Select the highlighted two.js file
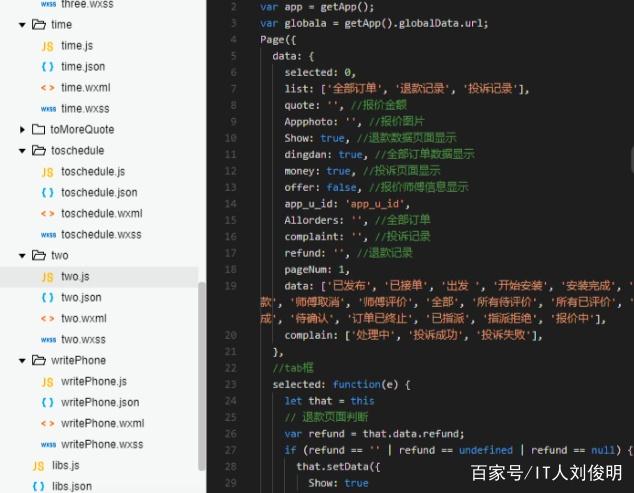 (75, 277)
